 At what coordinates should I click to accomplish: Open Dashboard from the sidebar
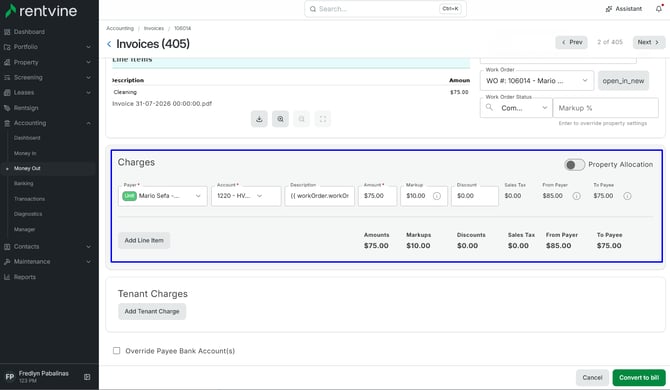[x=29, y=32]
